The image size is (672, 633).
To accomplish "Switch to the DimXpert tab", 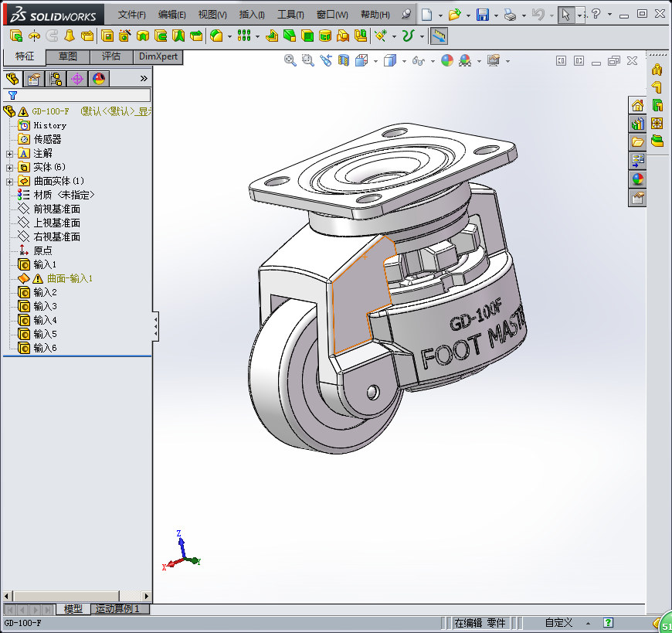I will pyautogui.click(x=158, y=56).
